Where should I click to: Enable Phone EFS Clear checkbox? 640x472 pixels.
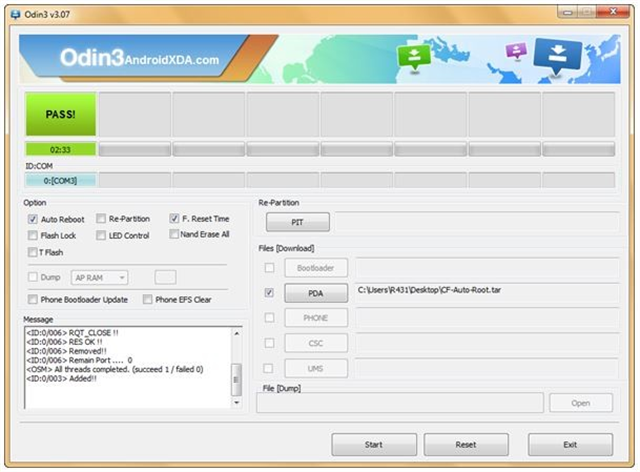tap(147, 299)
